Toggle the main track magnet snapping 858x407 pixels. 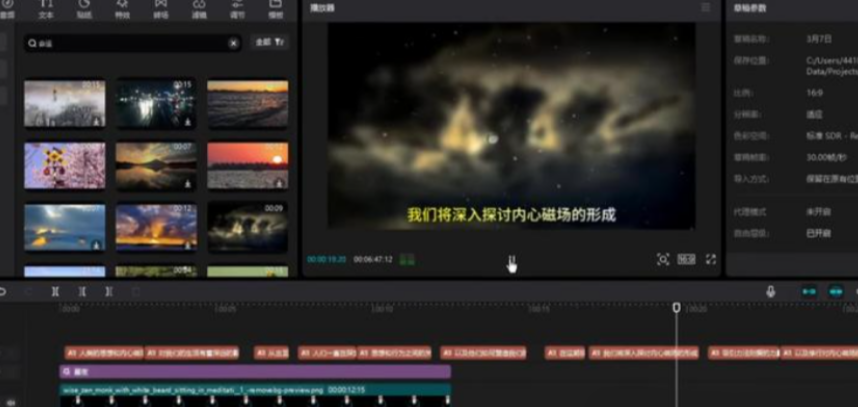click(808, 291)
